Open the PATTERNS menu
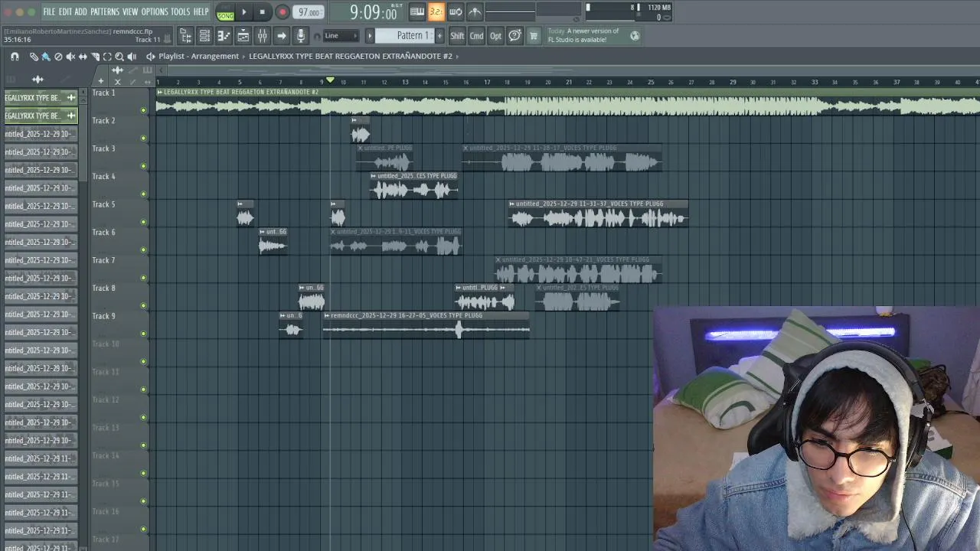The image size is (980, 551). pos(105,11)
